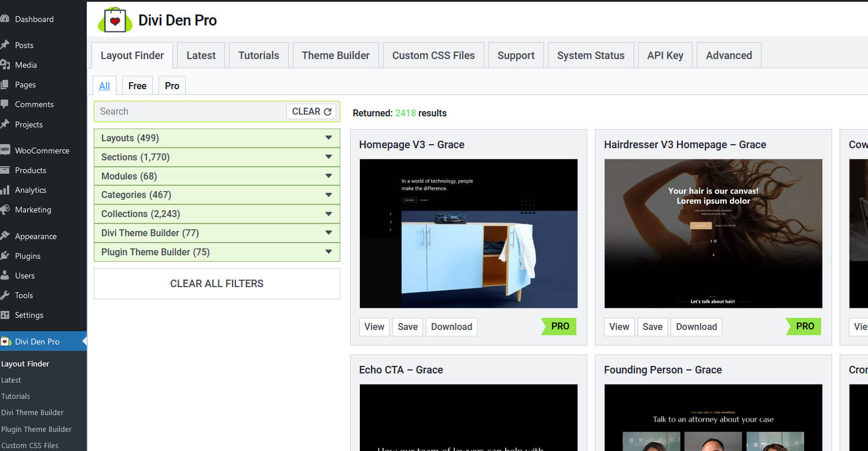Click the WooCommerce icon in sidebar

(x=5, y=151)
